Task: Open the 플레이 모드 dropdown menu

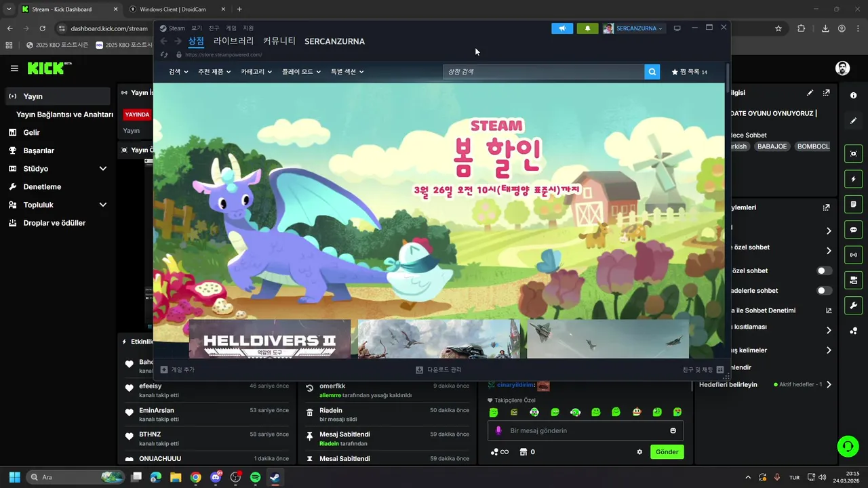Action: pos(302,72)
